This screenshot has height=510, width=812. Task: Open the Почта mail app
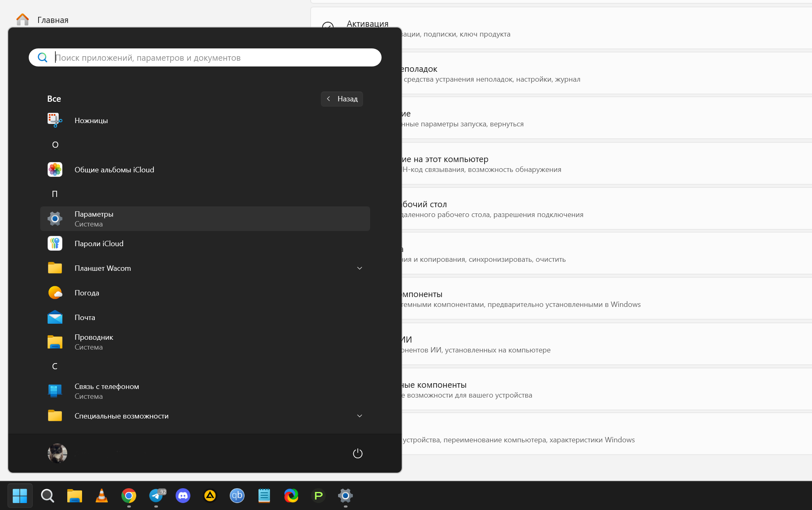[x=85, y=318]
